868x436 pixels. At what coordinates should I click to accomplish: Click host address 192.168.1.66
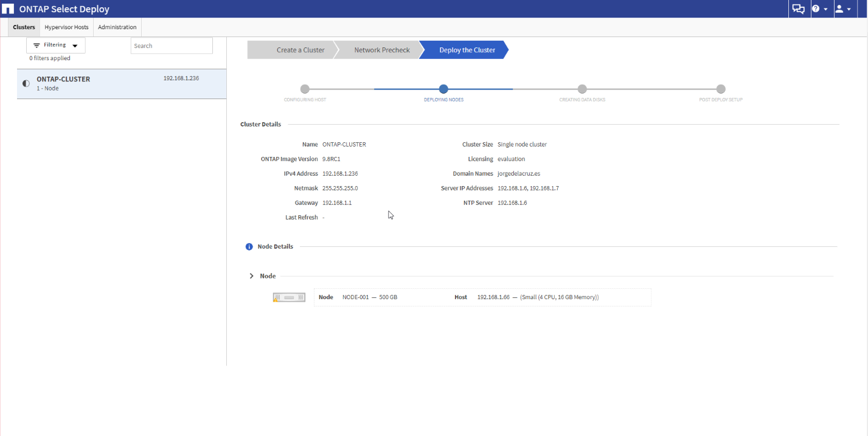point(493,297)
